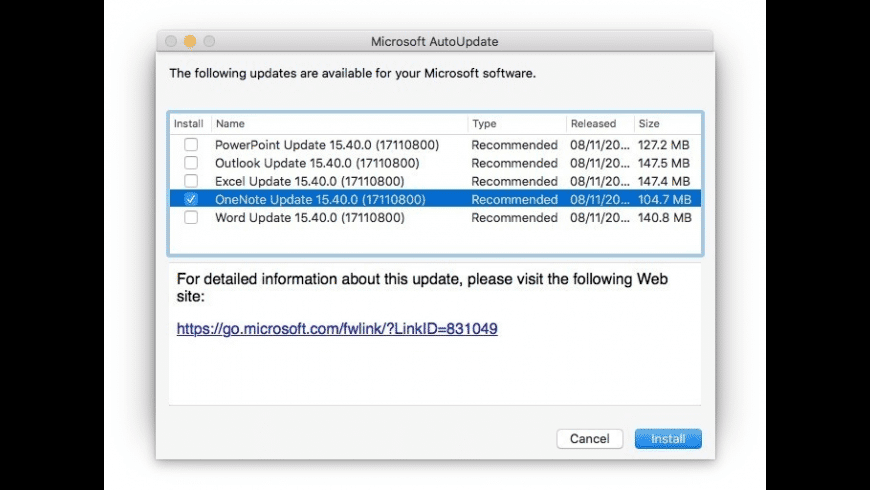The width and height of the screenshot is (870, 490).
Task: Minimize the Microsoft AutoUpdate window
Action: tap(190, 41)
